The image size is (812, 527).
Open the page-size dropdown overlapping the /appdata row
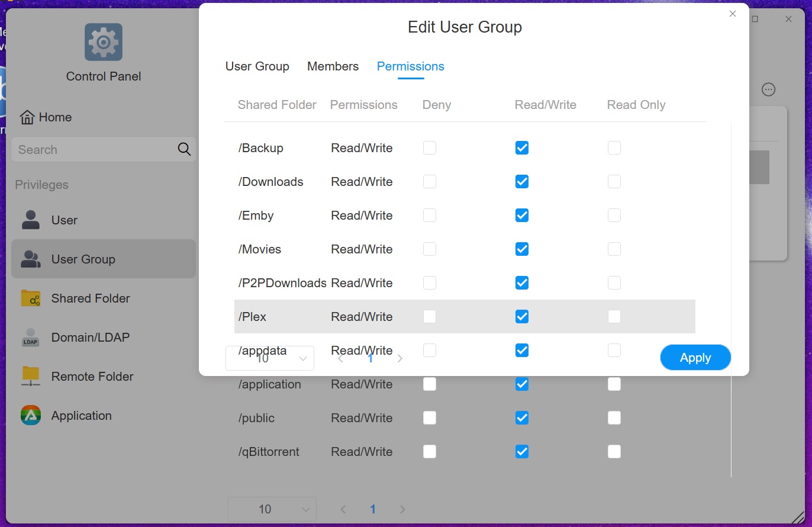[270, 358]
